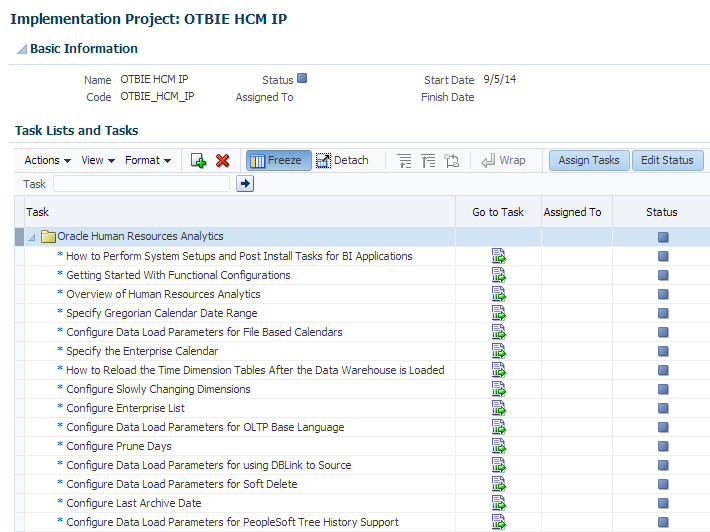Select task Configure Prune Days
710x532 pixels.
pyautogui.click(x=119, y=446)
